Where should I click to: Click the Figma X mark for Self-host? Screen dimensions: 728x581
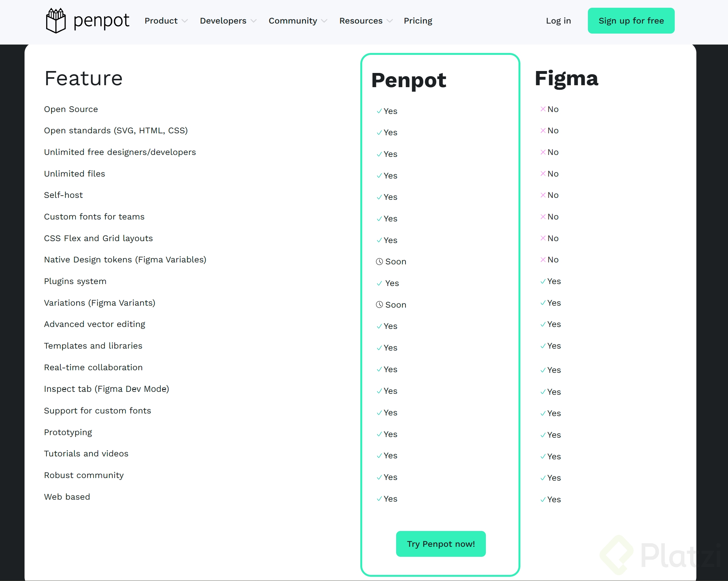point(543,195)
